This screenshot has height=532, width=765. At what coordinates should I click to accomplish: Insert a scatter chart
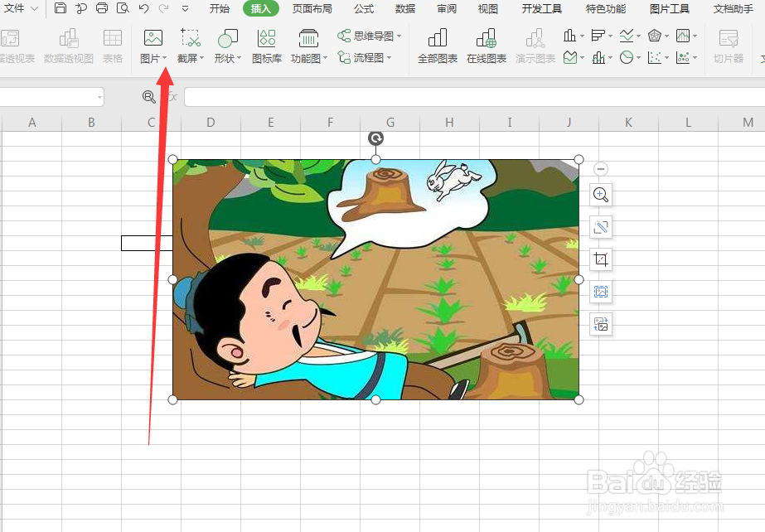pyautogui.click(x=654, y=57)
